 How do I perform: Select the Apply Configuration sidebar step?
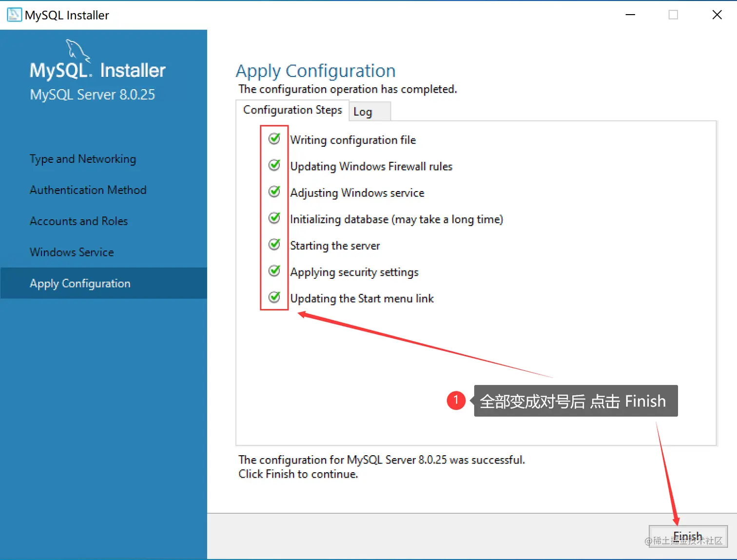point(103,283)
